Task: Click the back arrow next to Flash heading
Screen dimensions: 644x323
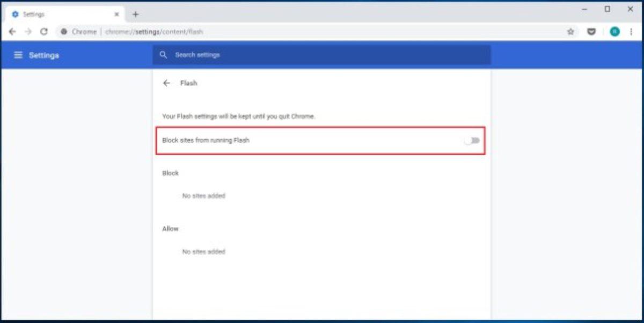Action: pos(167,83)
